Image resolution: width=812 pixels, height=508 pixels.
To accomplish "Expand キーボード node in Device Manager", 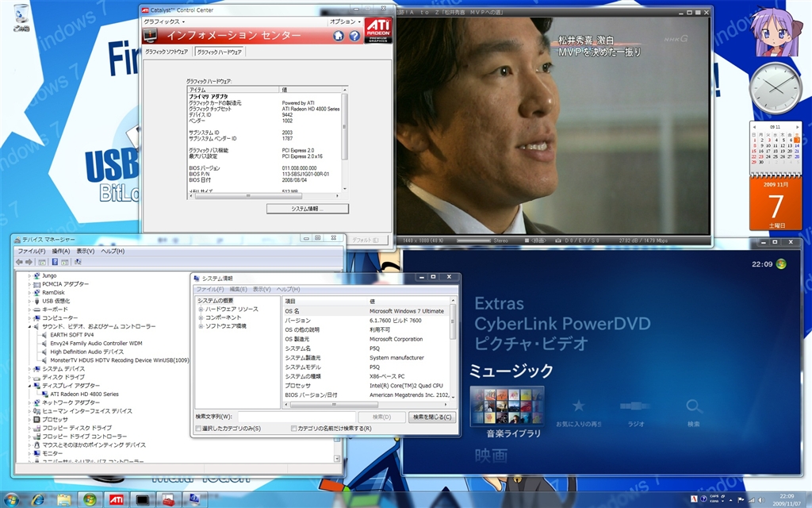I will tap(29, 310).
